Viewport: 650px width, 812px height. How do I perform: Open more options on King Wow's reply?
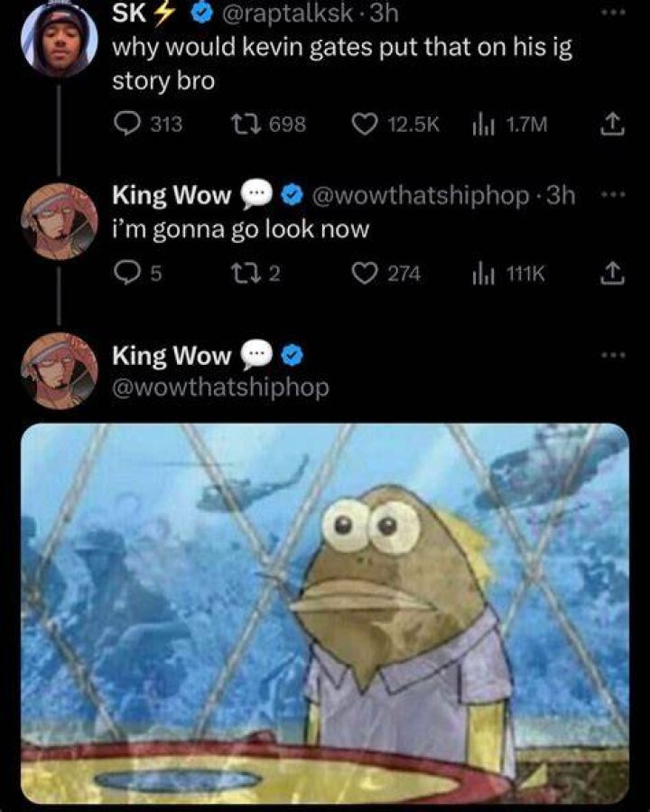(613, 195)
